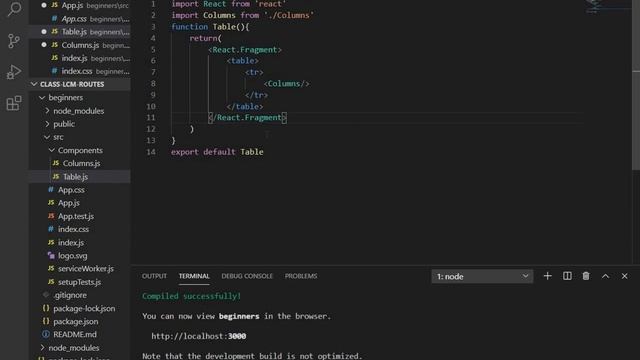Open App.test.js file
This screenshot has height=360, width=640.
(x=80, y=216)
